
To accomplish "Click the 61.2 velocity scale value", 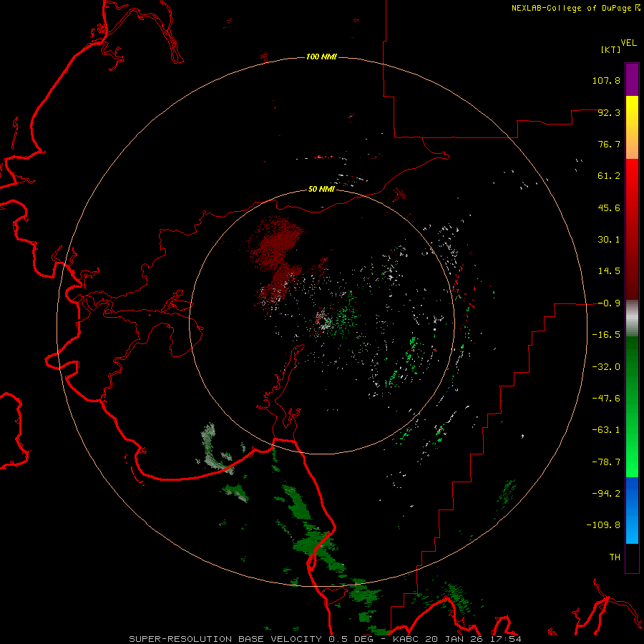I will [x=609, y=176].
